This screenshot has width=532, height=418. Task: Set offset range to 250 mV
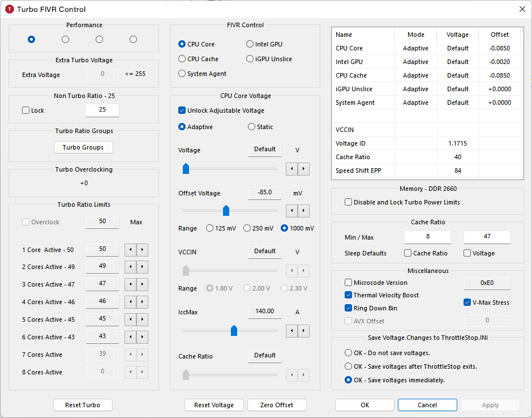tap(258, 228)
